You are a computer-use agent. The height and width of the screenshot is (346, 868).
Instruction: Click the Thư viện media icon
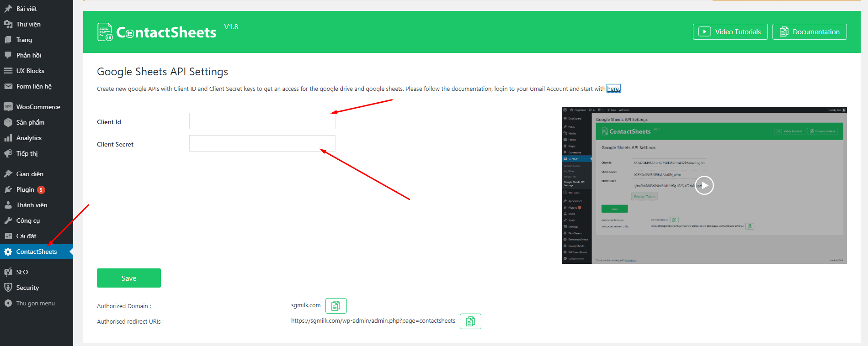pos(8,24)
